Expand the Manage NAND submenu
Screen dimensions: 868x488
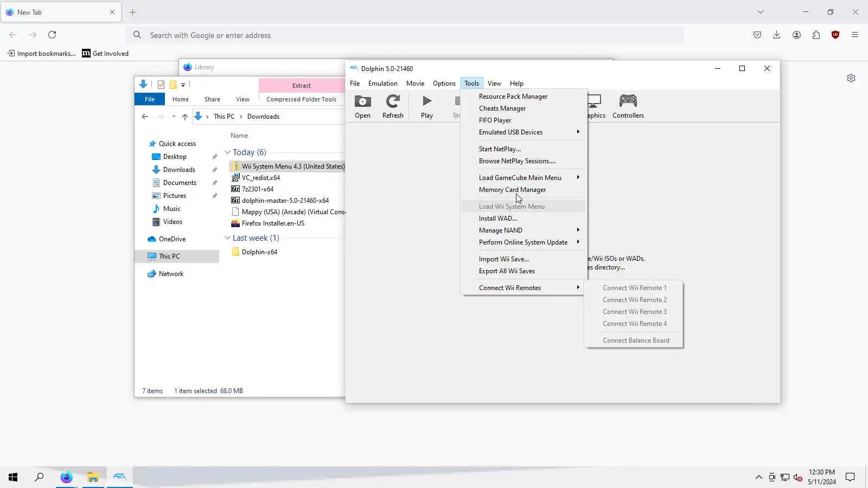click(x=524, y=230)
